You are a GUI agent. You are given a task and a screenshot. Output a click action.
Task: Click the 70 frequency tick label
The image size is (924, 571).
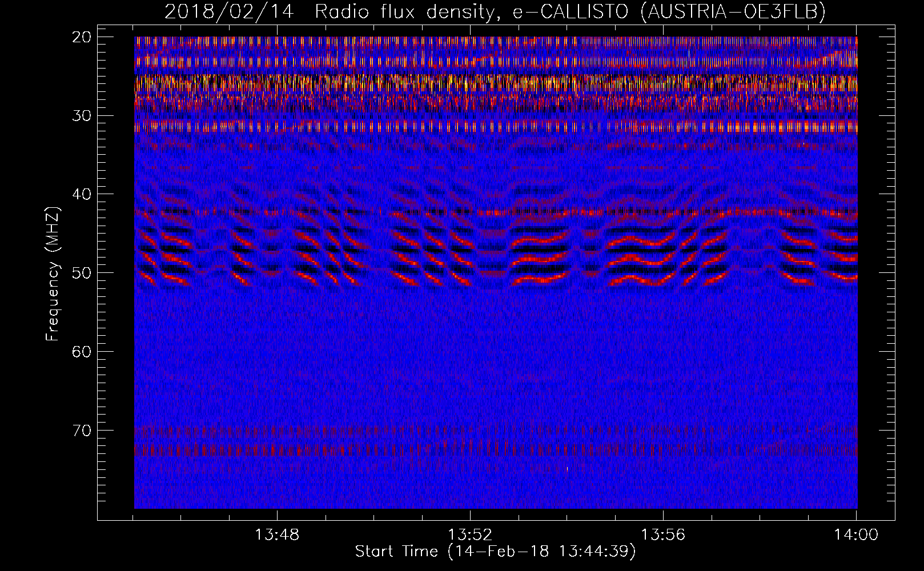point(82,430)
